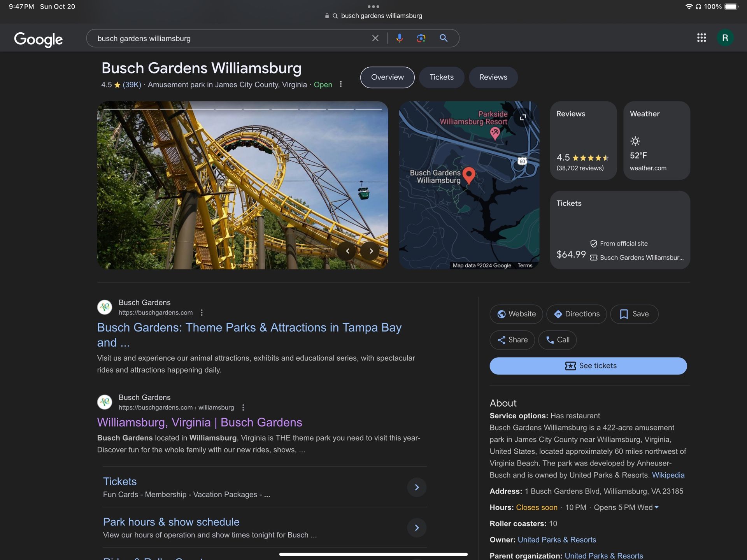
Task: Open the Williamsburg, Virginia | Busch Gardens link
Action: [x=200, y=422]
